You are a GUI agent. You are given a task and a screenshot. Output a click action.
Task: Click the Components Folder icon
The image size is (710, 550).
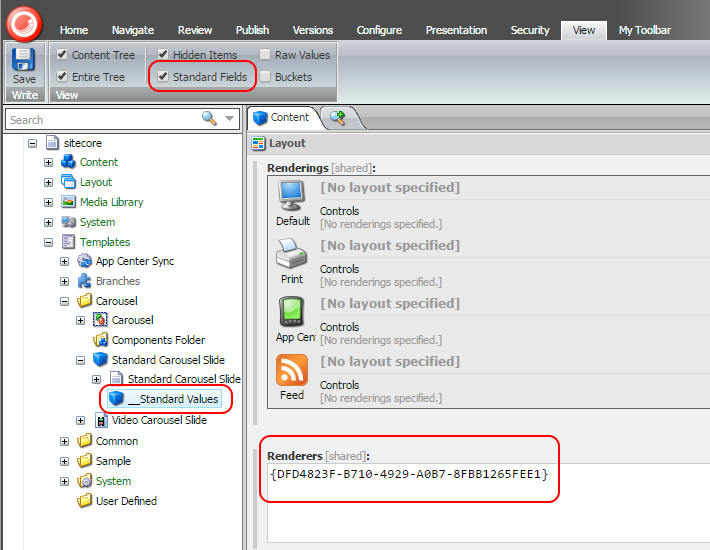point(100,340)
